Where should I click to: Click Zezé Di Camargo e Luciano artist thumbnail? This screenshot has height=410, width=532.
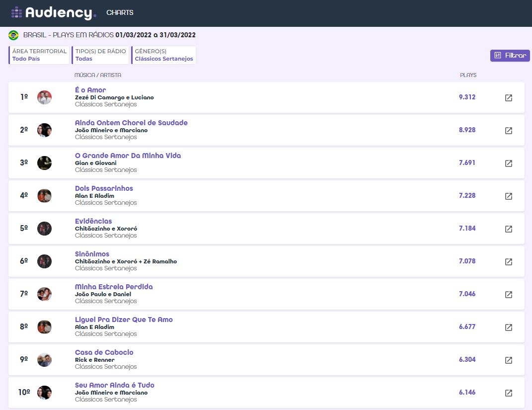(44, 97)
